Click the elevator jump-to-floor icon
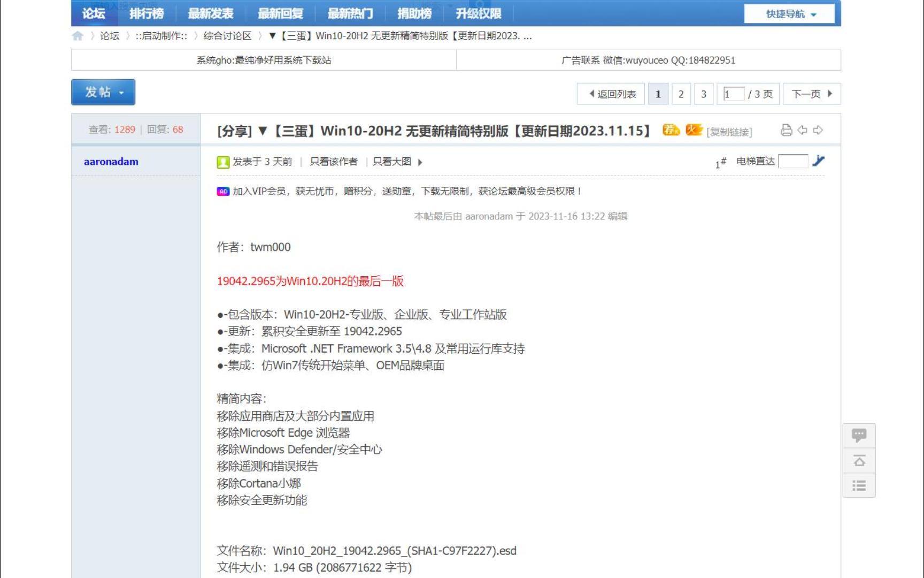 [818, 161]
